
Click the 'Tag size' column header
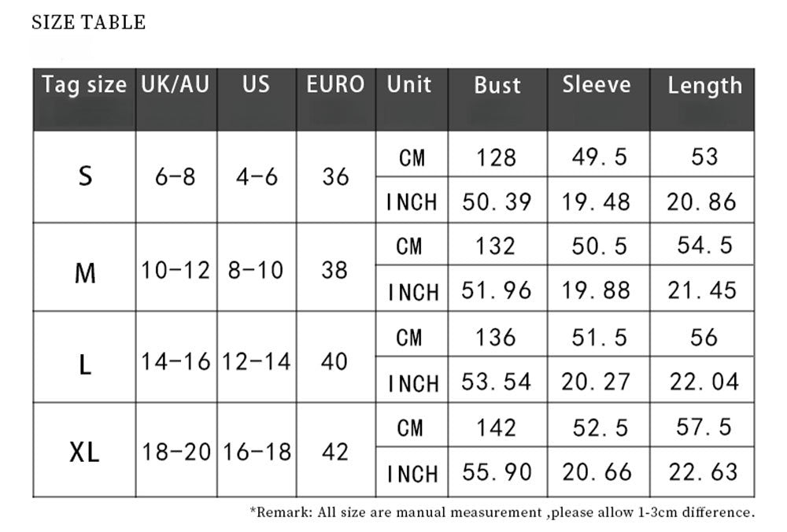click(x=84, y=85)
